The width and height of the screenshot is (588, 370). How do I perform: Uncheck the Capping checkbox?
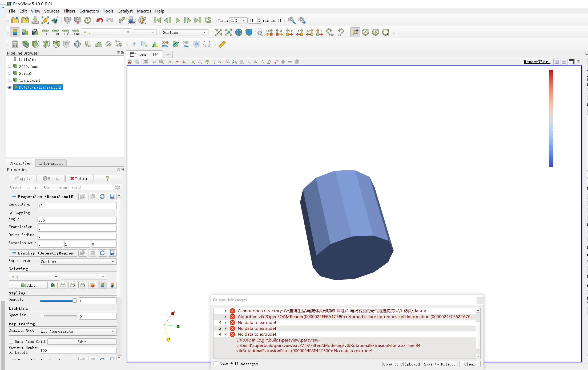pos(11,213)
